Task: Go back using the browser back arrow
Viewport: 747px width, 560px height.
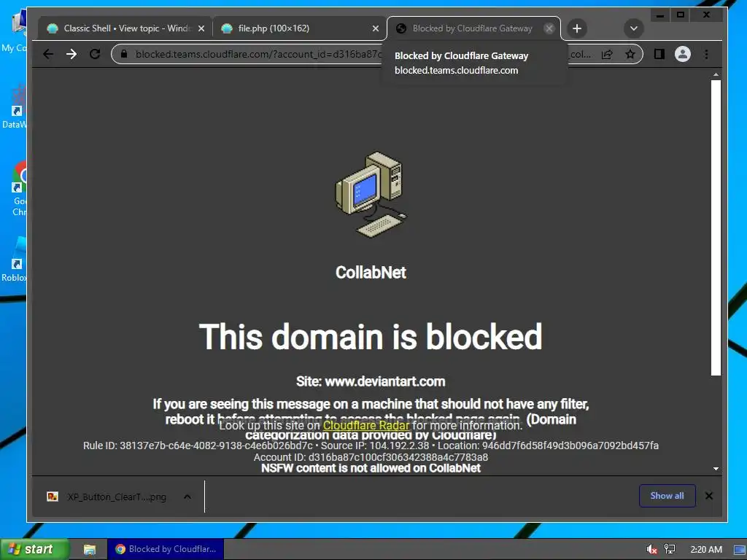Action: (48, 54)
